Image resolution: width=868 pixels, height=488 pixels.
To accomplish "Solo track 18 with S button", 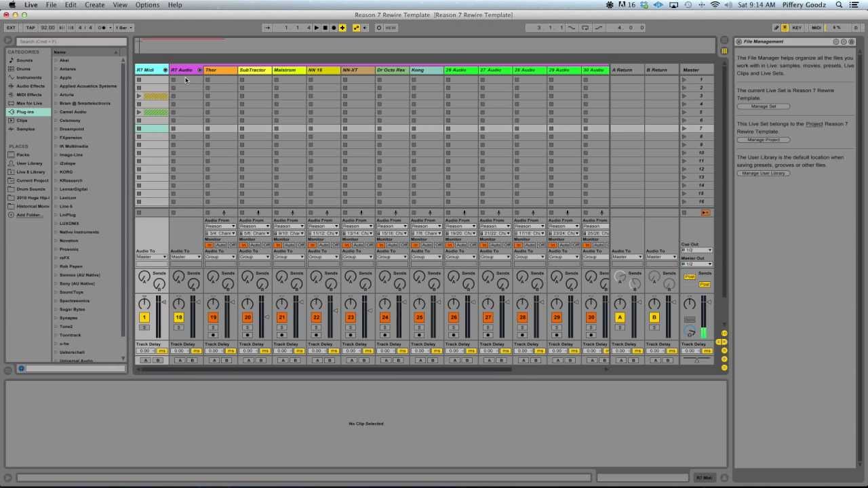I will 178,327.
